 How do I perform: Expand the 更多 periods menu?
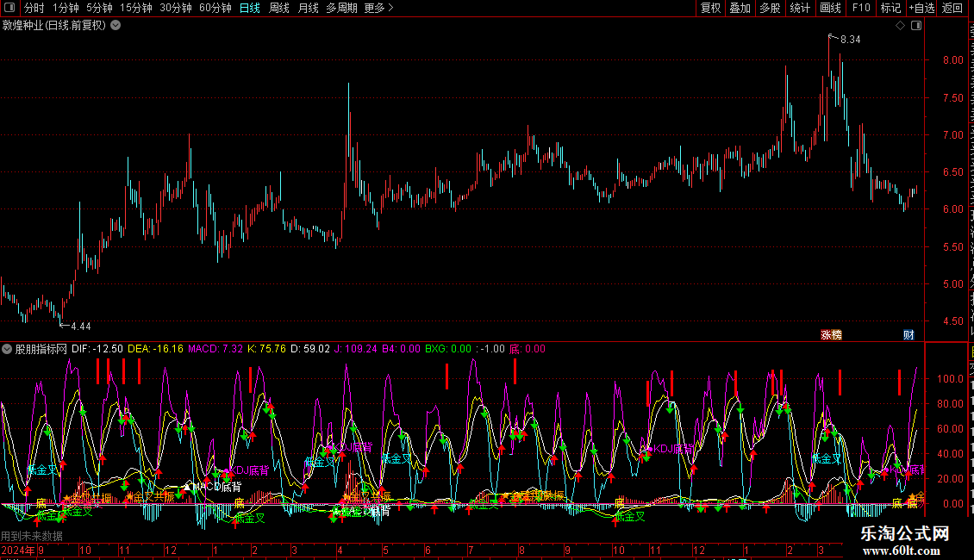click(378, 8)
